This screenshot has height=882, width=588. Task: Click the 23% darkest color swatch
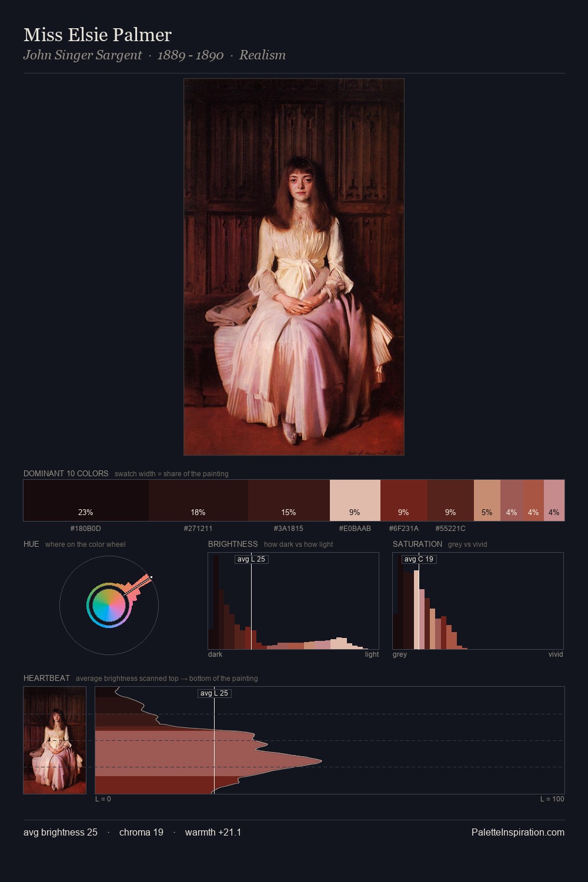coord(86,500)
